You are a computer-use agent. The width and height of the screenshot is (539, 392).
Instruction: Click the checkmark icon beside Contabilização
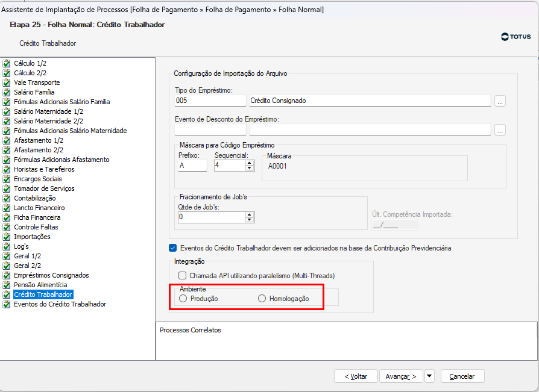click(7, 198)
